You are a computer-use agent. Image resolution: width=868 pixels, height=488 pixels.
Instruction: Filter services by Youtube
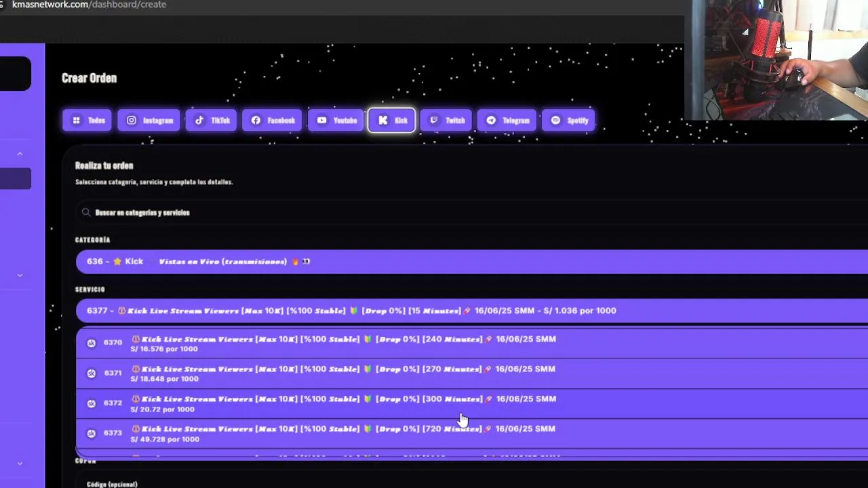click(336, 120)
